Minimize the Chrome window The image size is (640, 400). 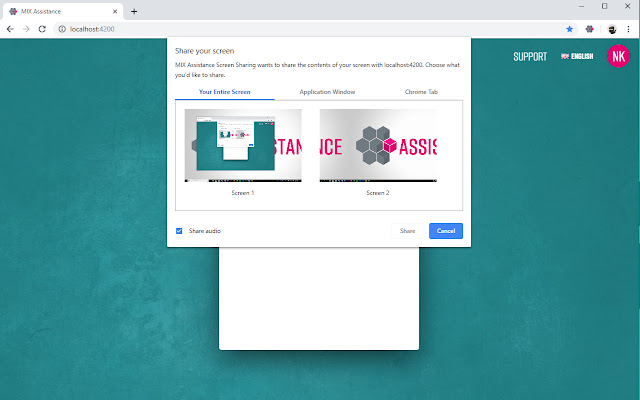tap(582, 6)
